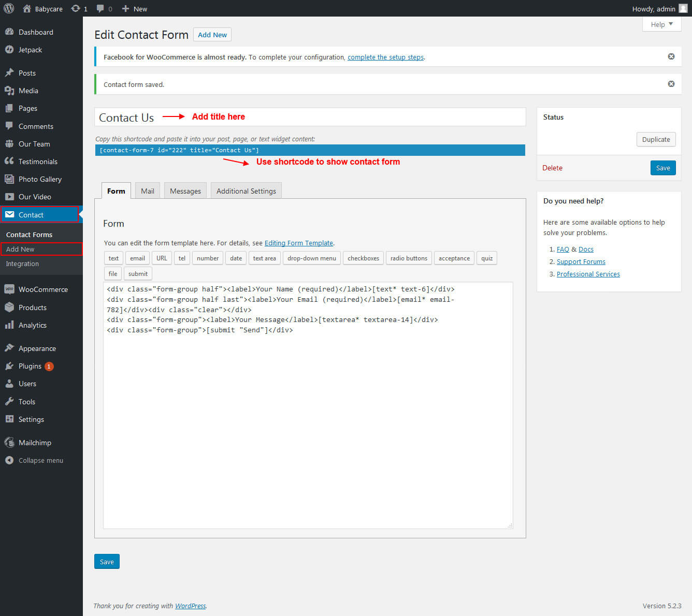
Task: Open Integration submenu item
Action: (x=22, y=263)
